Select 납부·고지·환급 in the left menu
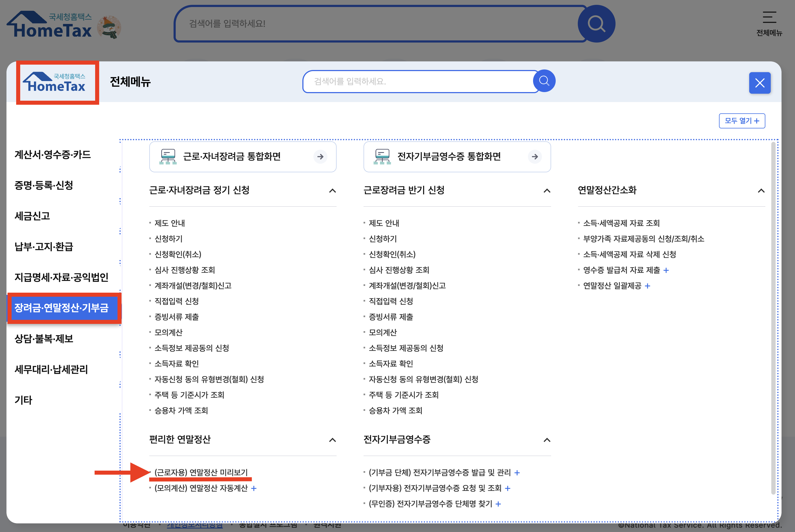 coord(44,247)
